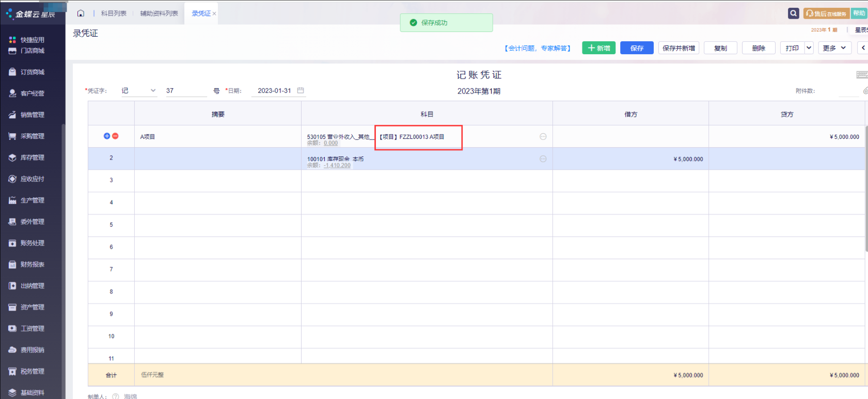Click the home icon in tab bar
Viewport: 868px width, 399px height.
click(81, 13)
